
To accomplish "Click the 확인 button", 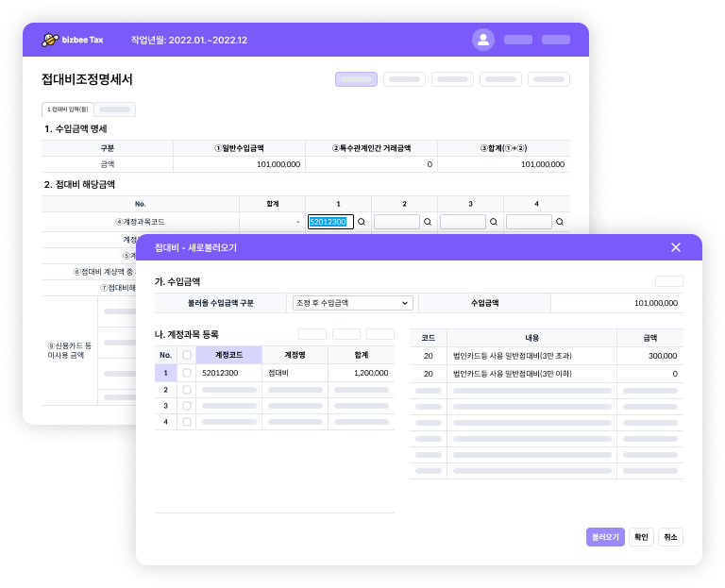I will pyautogui.click(x=641, y=536).
